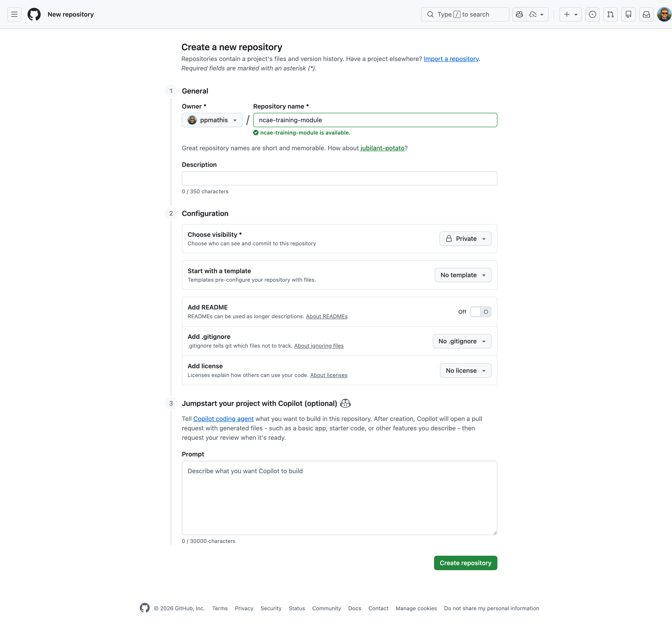
Task: Open the Owner ppmathis dropdown
Action: click(212, 120)
